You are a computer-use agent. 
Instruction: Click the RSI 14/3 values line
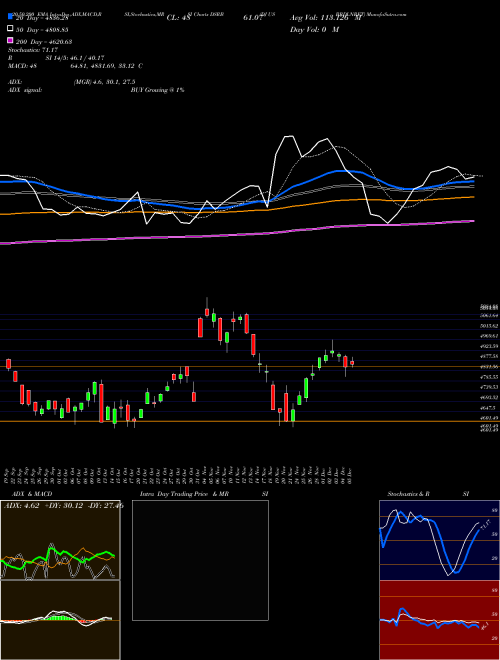(x=56, y=58)
